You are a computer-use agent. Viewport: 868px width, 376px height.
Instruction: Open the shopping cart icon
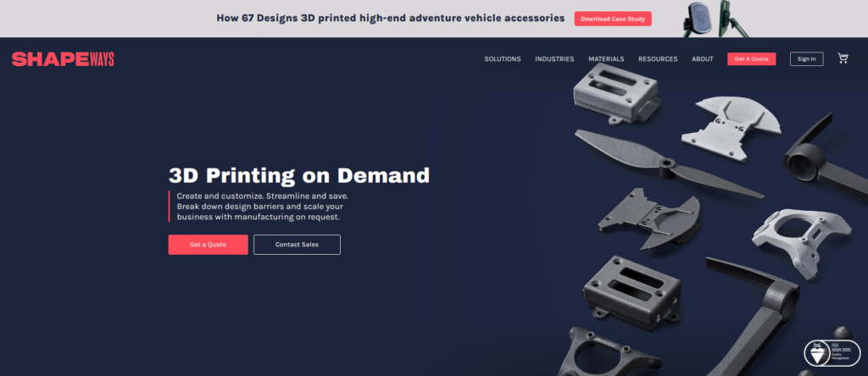pyautogui.click(x=843, y=58)
